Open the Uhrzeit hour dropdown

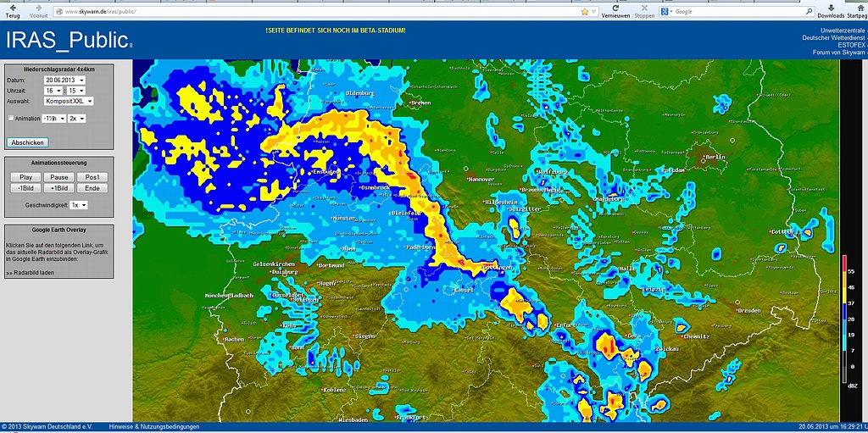click(53, 91)
